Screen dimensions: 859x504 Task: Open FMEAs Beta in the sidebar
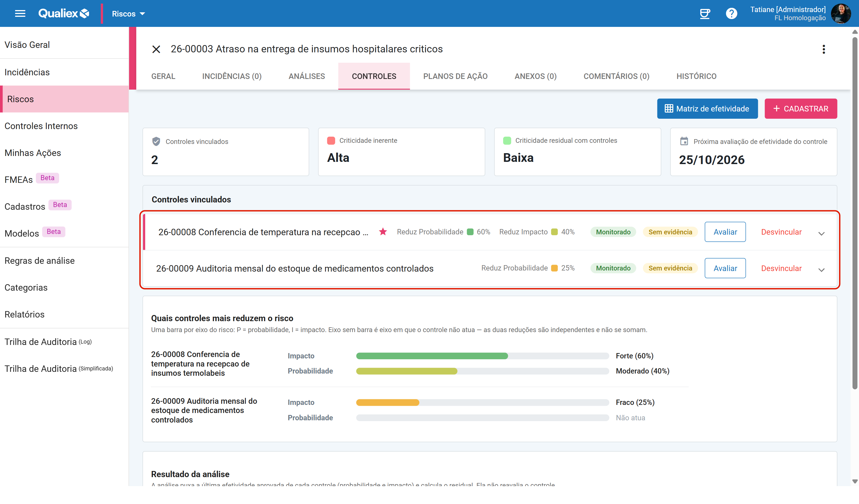64,180
